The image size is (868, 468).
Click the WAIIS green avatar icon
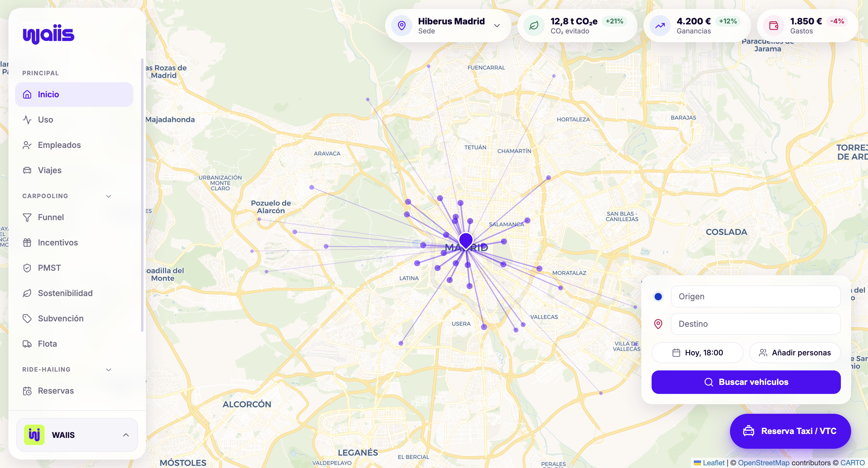(x=34, y=435)
